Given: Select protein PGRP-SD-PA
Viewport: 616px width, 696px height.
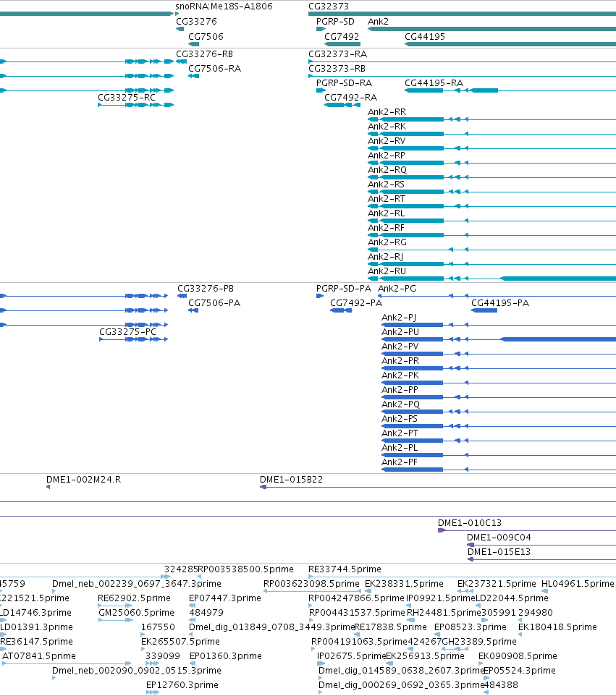Looking at the screenshot, I should click(343, 289).
